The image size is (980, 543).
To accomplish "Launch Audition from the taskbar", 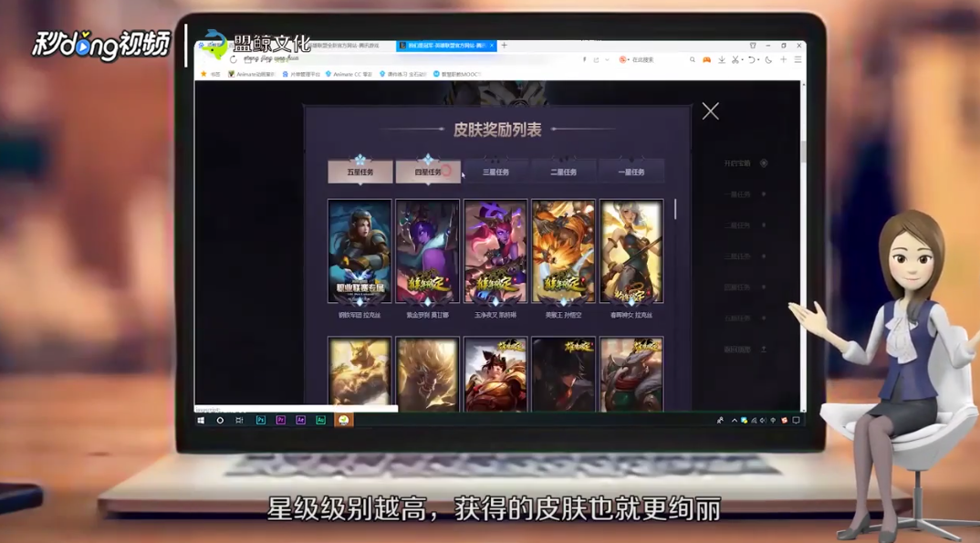I will (x=320, y=421).
